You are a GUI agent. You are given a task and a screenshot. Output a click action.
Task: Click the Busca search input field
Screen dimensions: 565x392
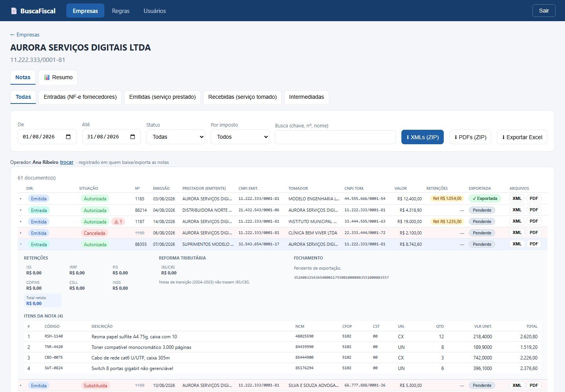335,137
